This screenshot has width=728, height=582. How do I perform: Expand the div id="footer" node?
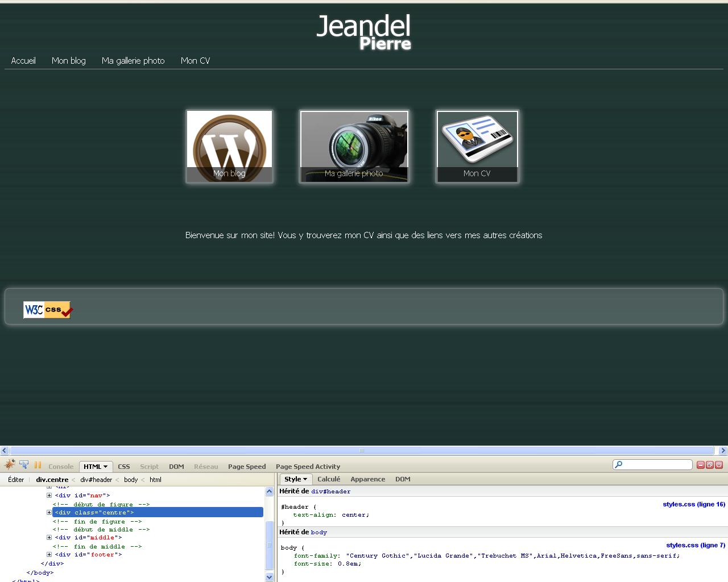coord(49,554)
